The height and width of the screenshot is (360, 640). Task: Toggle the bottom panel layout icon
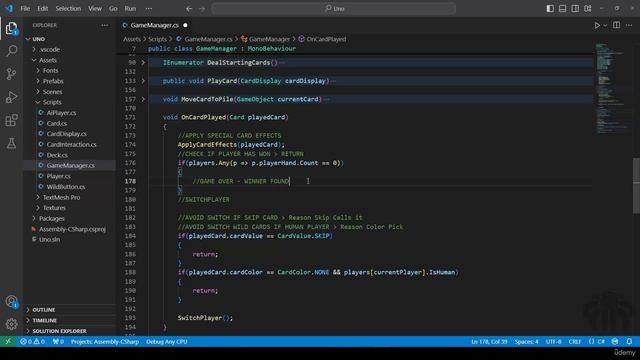[562, 8]
